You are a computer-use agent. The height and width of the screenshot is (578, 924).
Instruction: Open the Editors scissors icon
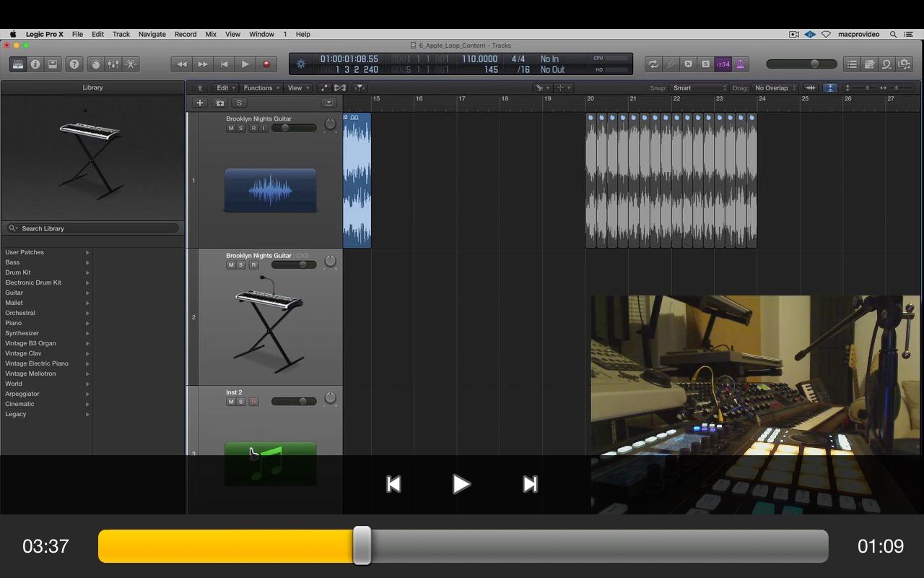(x=131, y=64)
